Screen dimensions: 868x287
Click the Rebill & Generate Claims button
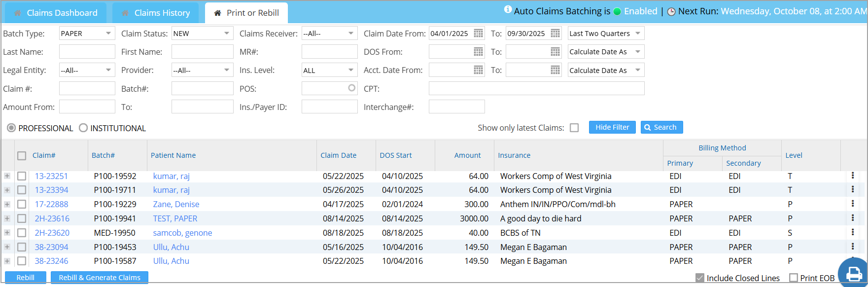tap(100, 278)
